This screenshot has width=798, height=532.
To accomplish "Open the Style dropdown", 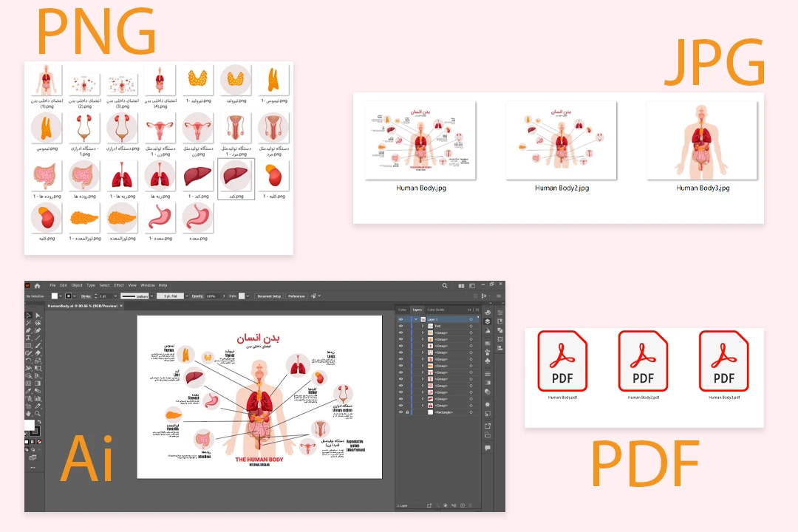I will pos(248,296).
